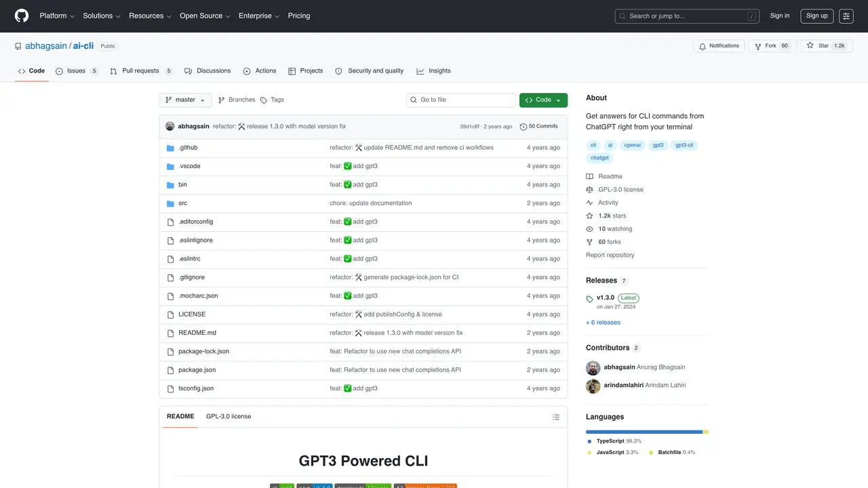The height and width of the screenshot is (488, 868).
Task: Click the openai topic tag
Action: (633, 145)
